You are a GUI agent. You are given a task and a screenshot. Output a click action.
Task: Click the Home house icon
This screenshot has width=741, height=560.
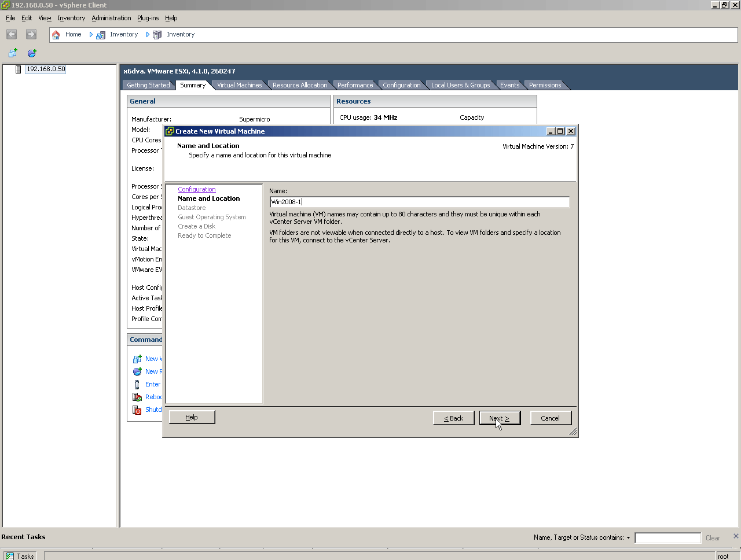pyautogui.click(x=56, y=35)
